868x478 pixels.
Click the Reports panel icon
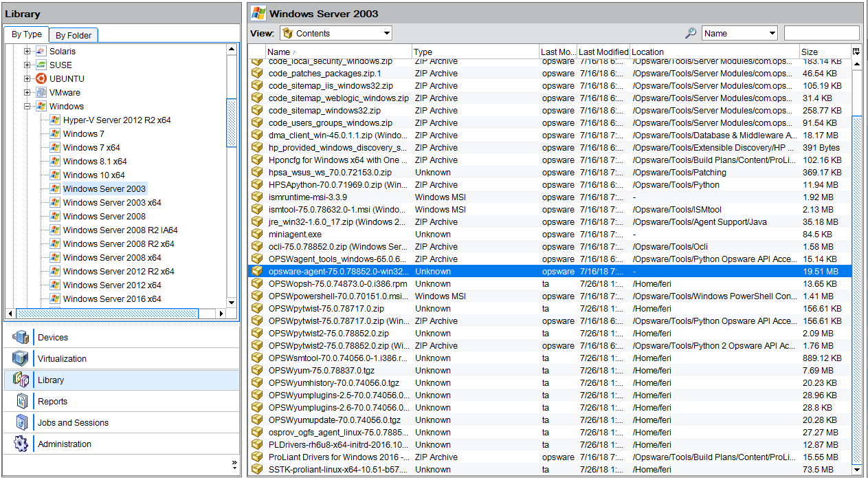(21, 401)
